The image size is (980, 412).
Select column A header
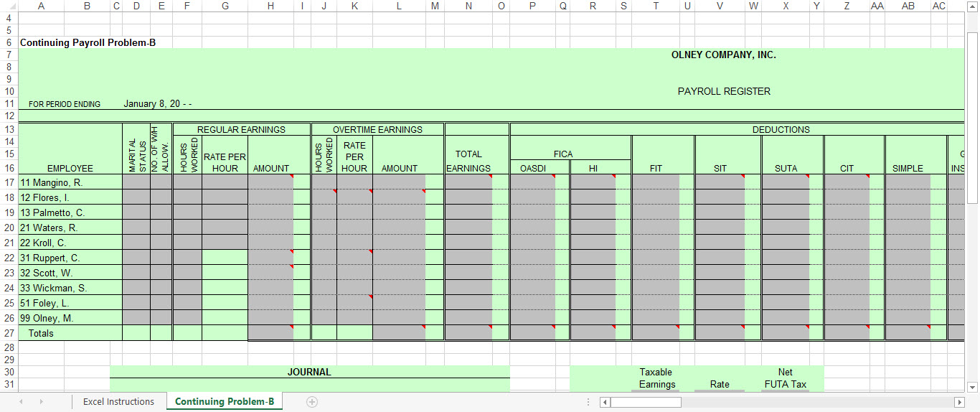pyautogui.click(x=40, y=6)
